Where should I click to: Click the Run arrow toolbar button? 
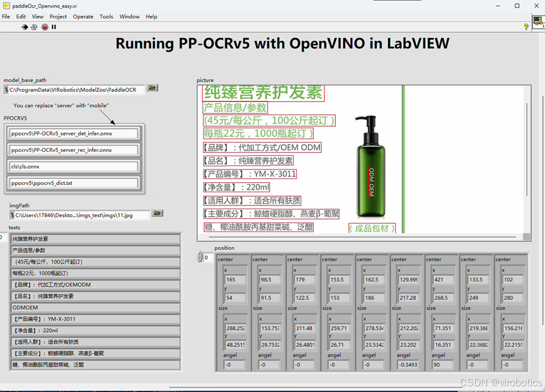25,26
